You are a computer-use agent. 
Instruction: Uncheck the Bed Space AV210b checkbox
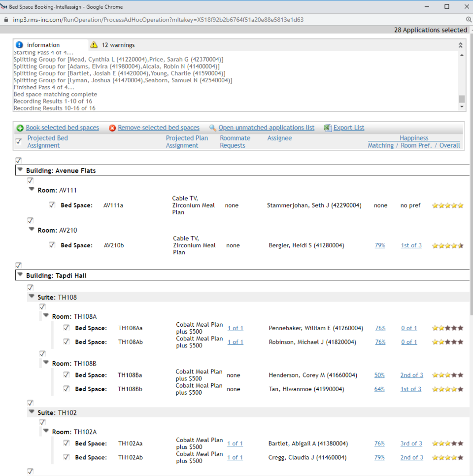(x=52, y=245)
